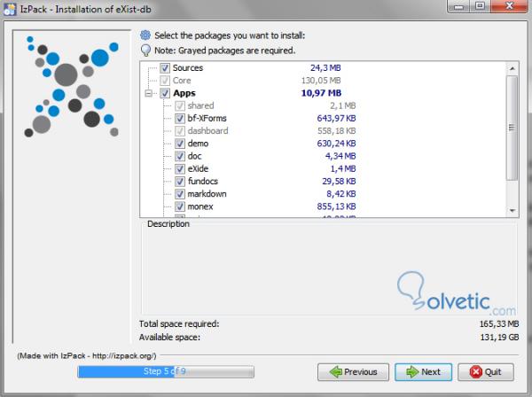Select the dashboard package label
The width and height of the screenshot is (532, 397).
tap(207, 131)
